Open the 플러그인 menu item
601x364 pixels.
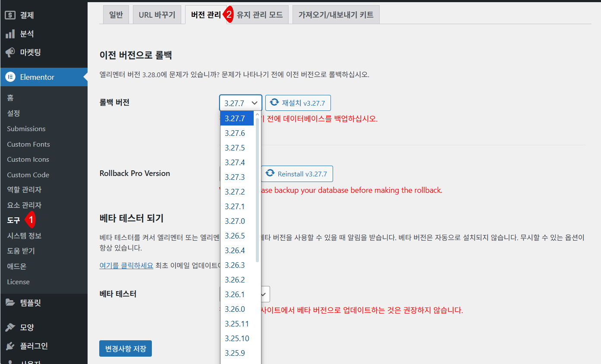click(44, 346)
